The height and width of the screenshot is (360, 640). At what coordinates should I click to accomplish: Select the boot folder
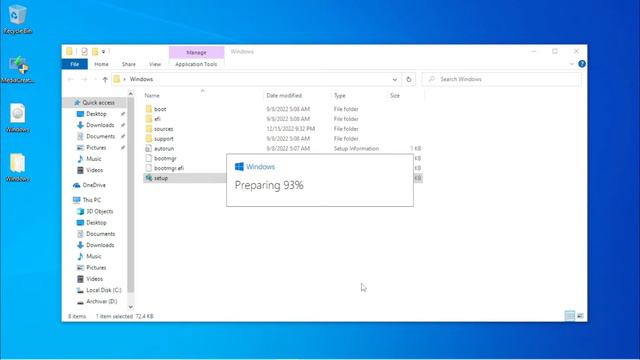[160, 109]
